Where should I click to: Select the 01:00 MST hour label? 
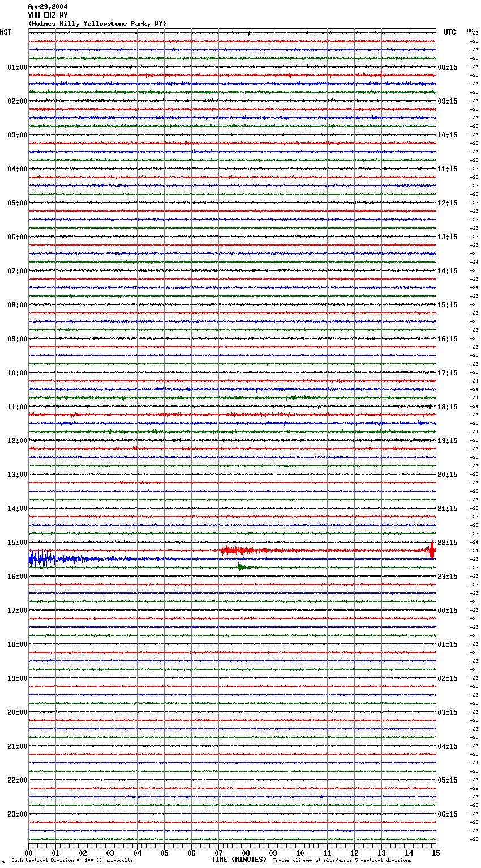pyautogui.click(x=18, y=67)
